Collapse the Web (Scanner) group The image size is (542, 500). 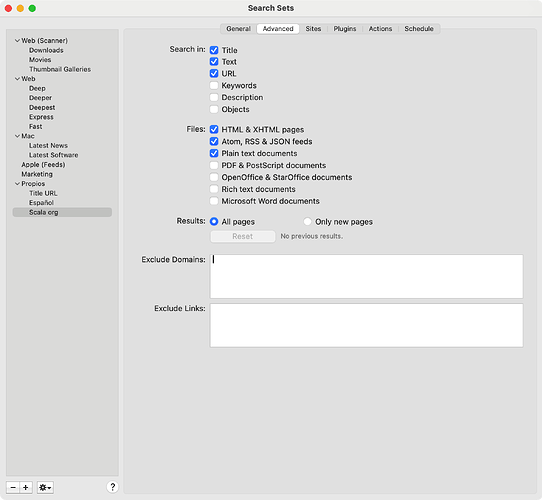17,40
